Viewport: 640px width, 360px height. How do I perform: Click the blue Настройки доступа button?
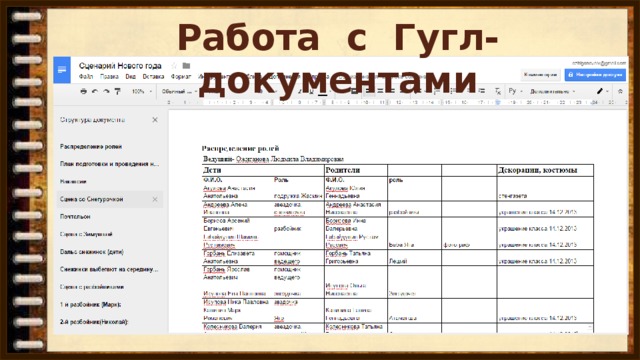595,75
